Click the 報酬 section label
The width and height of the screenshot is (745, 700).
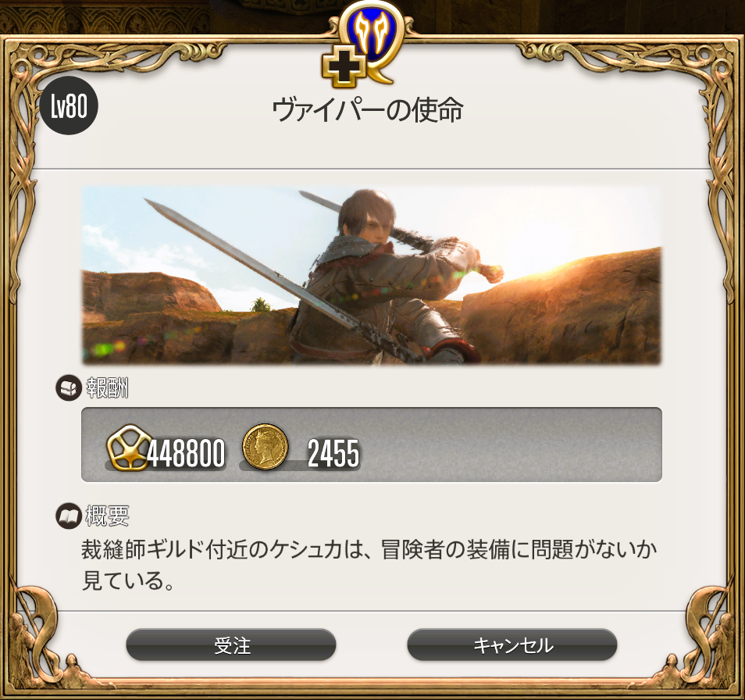pyautogui.click(x=107, y=388)
